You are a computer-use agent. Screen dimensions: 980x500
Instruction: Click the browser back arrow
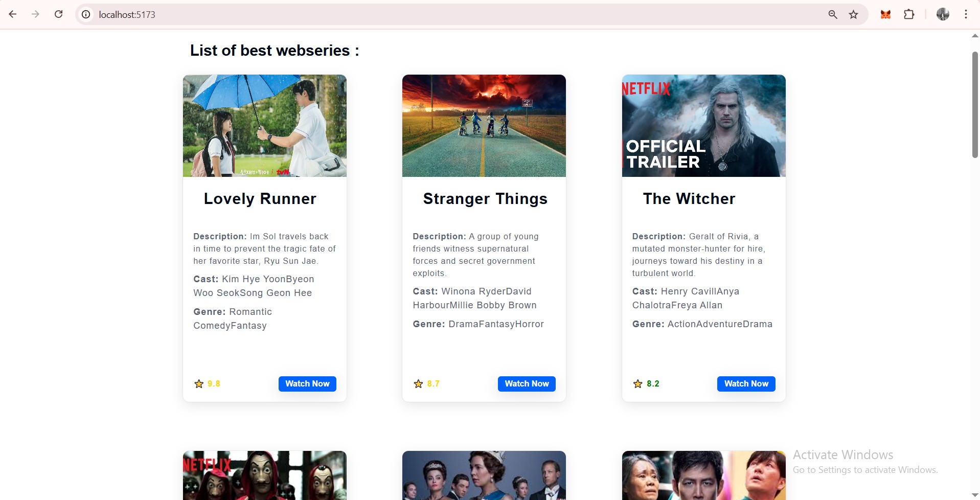click(13, 14)
